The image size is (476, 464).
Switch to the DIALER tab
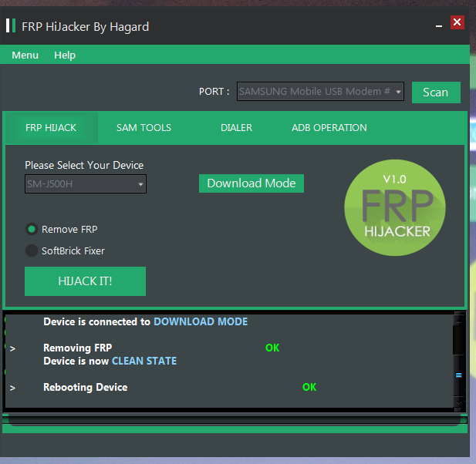point(237,128)
